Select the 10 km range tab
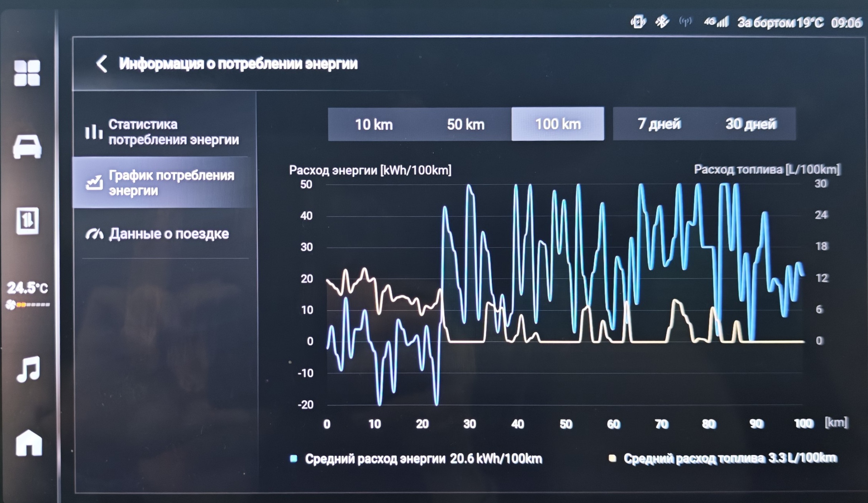 click(373, 124)
